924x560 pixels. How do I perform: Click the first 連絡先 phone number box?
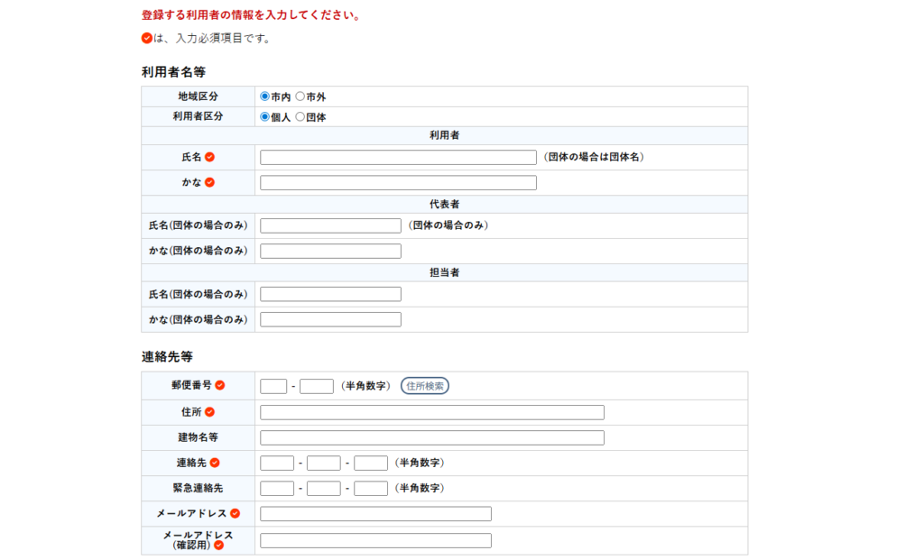[277, 463]
